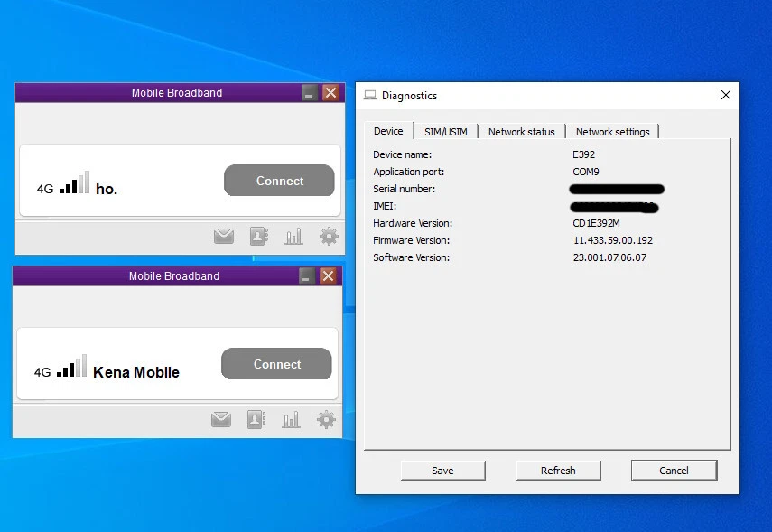Click the 'Kena Mobile' operator name

(136, 372)
